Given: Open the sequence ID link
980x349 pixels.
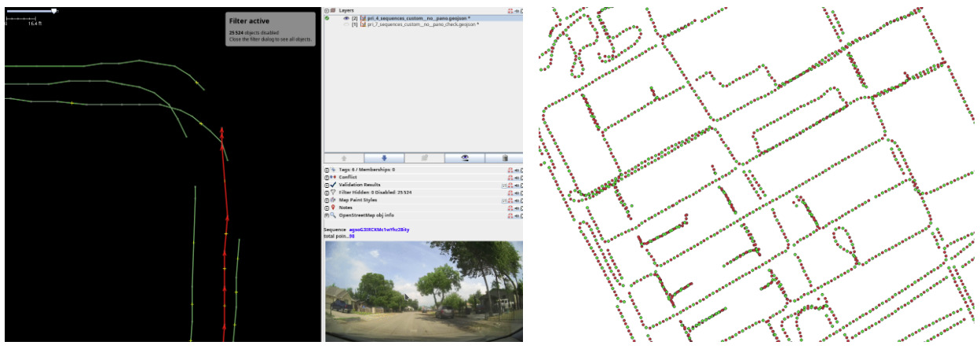Looking at the screenshot, I should [x=378, y=230].
